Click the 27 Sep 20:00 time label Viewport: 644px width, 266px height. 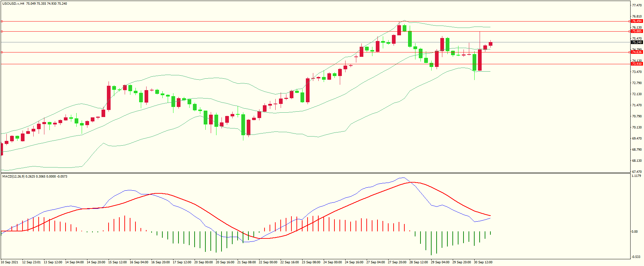coord(397,262)
